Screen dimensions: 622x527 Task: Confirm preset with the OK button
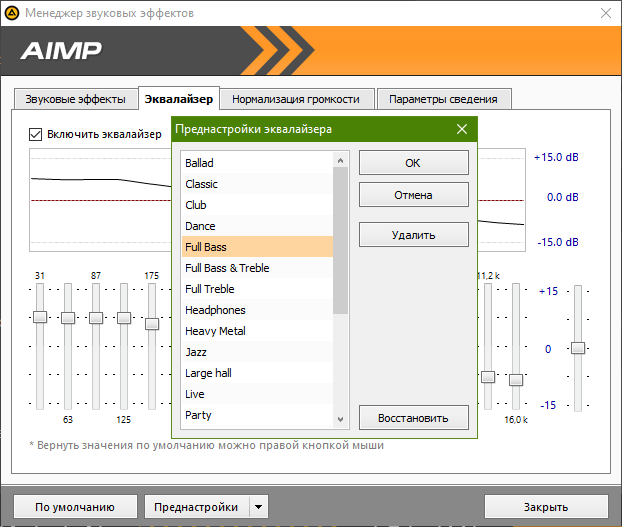[x=414, y=163]
